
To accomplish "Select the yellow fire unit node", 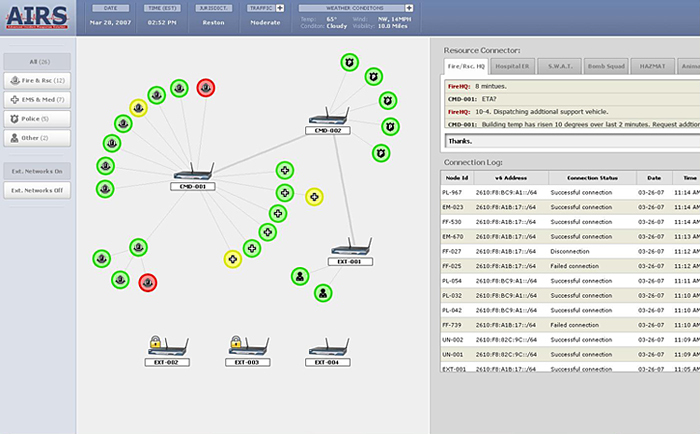I will tap(138, 108).
